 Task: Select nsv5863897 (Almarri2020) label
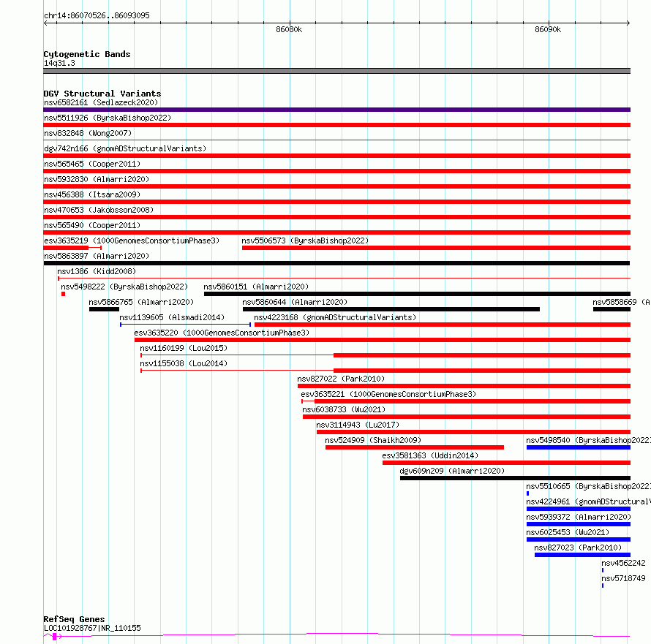[97, 256]
